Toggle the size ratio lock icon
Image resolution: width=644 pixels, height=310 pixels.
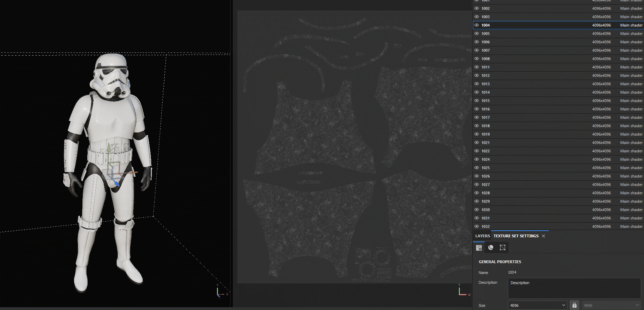pyautogui.click(x=575, y=305)
